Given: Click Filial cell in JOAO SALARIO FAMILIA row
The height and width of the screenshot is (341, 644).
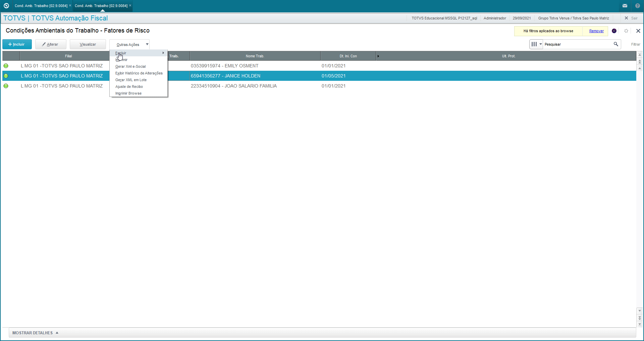Looking at the screenshot, I should tap(62, 86).
